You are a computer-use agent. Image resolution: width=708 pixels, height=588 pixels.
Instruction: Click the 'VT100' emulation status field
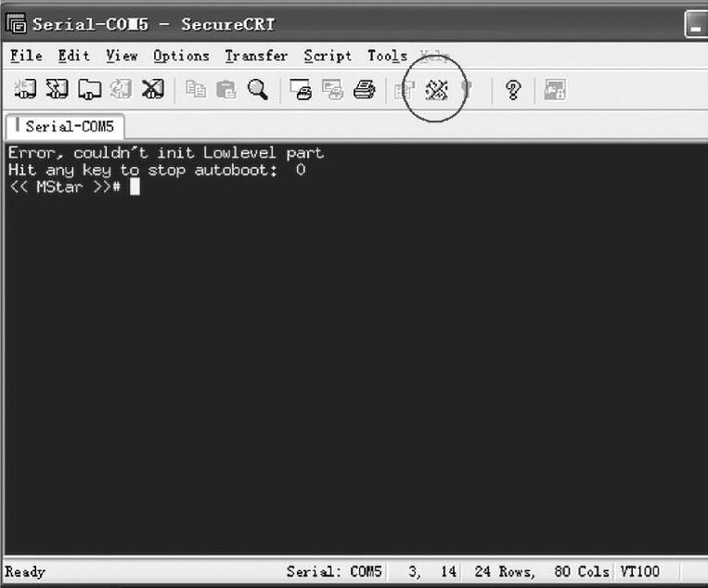[640, 571]
